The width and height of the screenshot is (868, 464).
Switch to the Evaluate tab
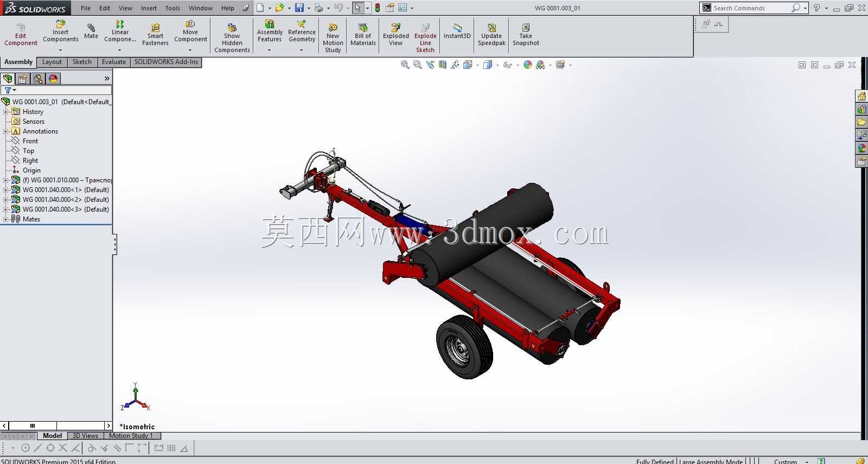(114, 62)
